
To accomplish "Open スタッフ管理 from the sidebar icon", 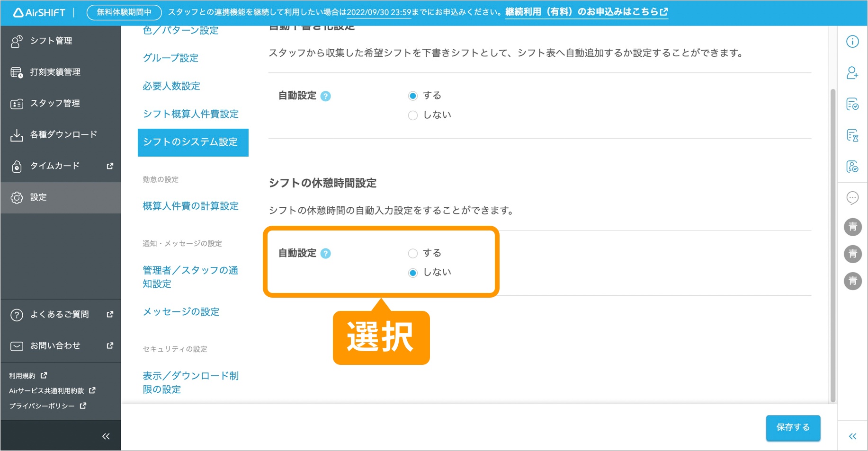I will (17, 103).
